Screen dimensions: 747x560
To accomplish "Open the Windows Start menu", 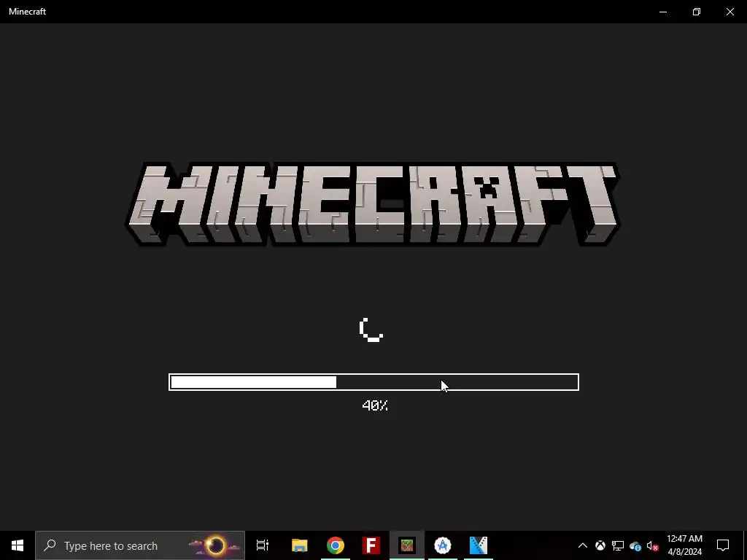I will tap(18, 545).
